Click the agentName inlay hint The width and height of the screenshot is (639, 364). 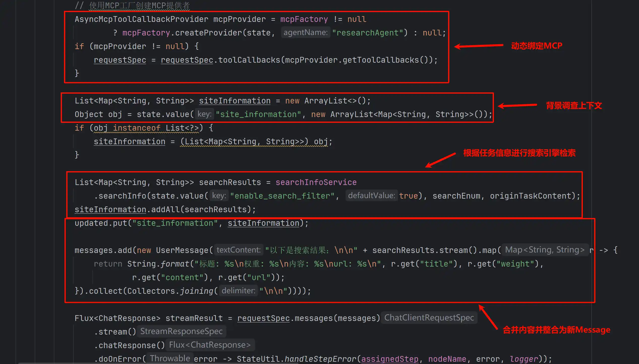(305, 32)
